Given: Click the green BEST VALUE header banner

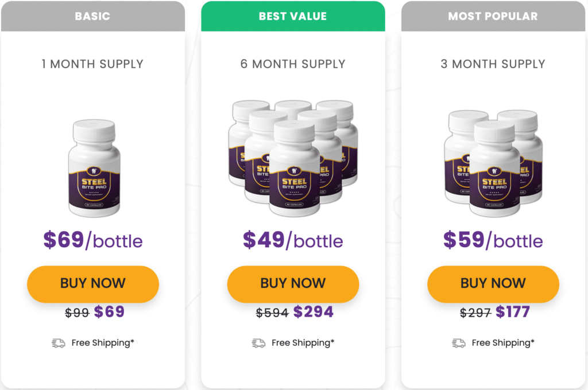Looking at the screenshot, I should (293, 16).
